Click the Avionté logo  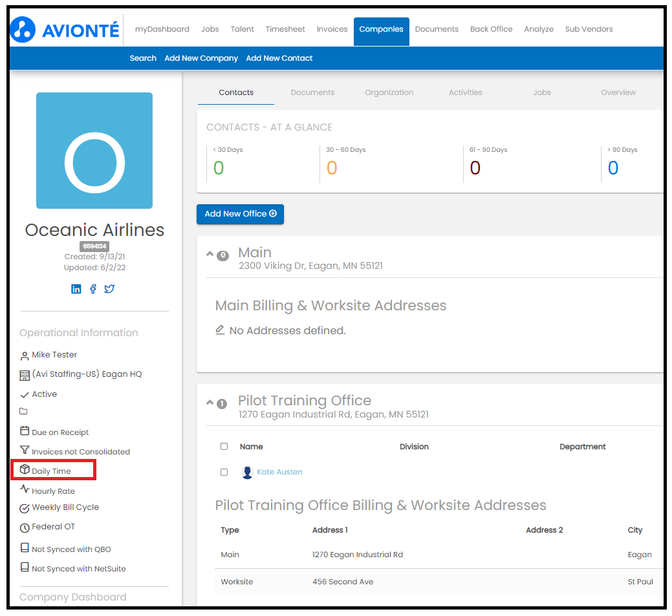coord(65,30)
